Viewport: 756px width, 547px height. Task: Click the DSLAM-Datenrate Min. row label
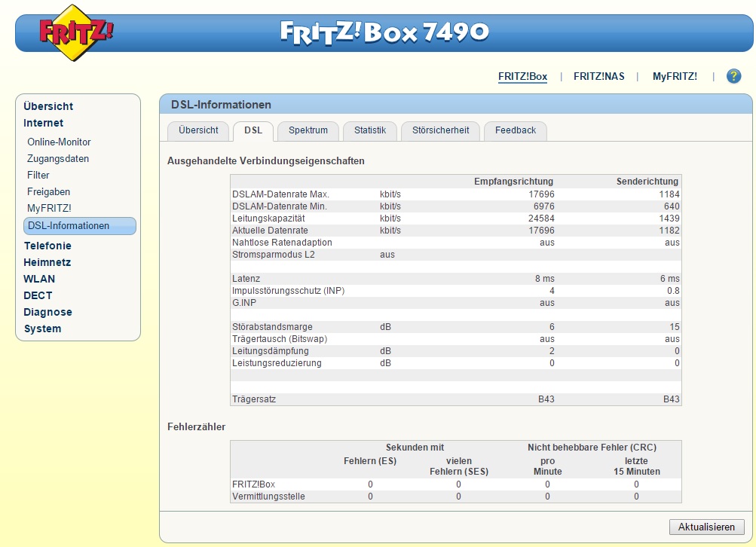tap(280, 206)
